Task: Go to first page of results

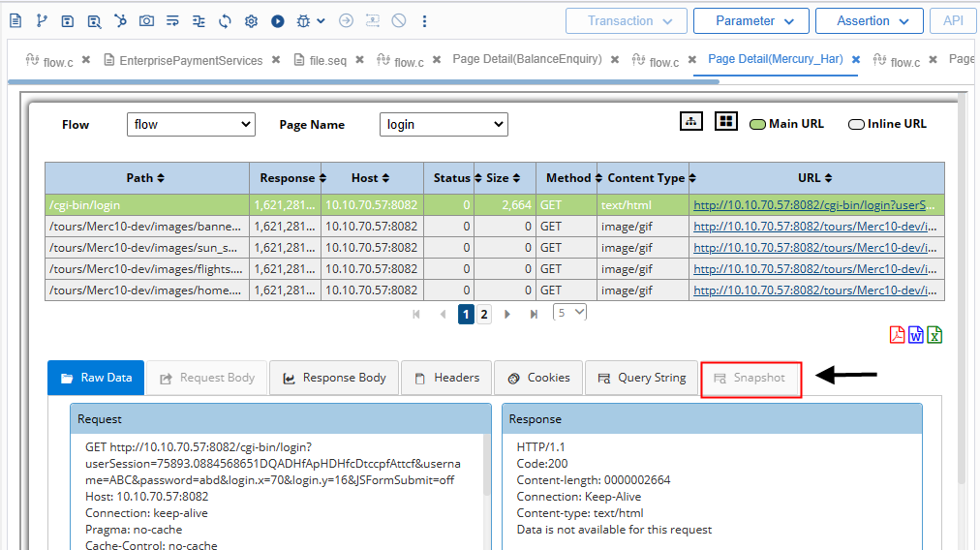Action: (416, 314)
